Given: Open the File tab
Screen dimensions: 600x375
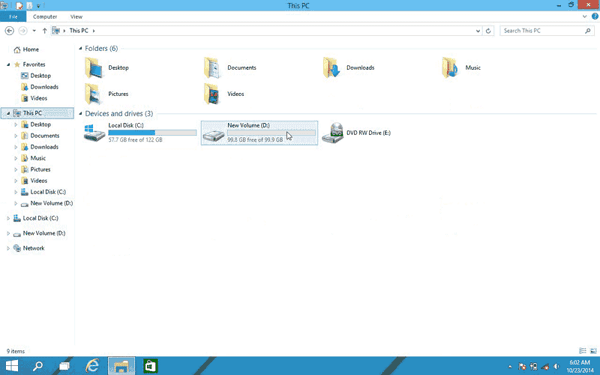Looking at the screenshot, I should (x=13, y=16).
